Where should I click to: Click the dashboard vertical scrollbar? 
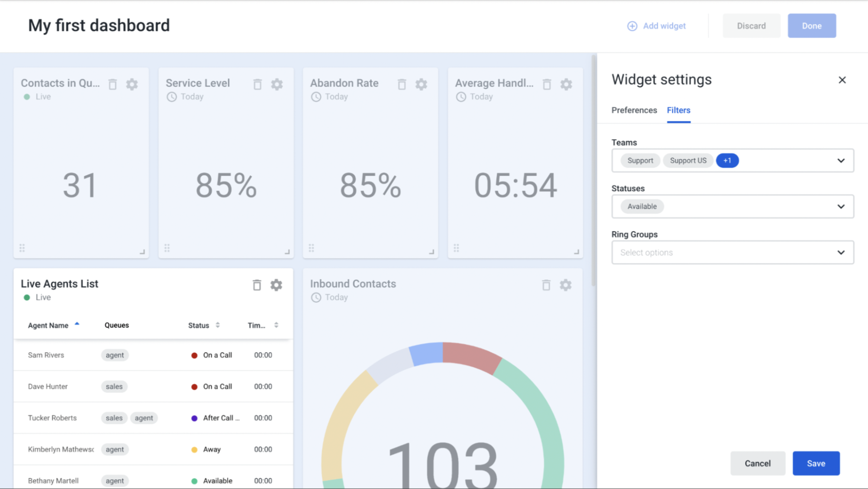coord(594,170)
